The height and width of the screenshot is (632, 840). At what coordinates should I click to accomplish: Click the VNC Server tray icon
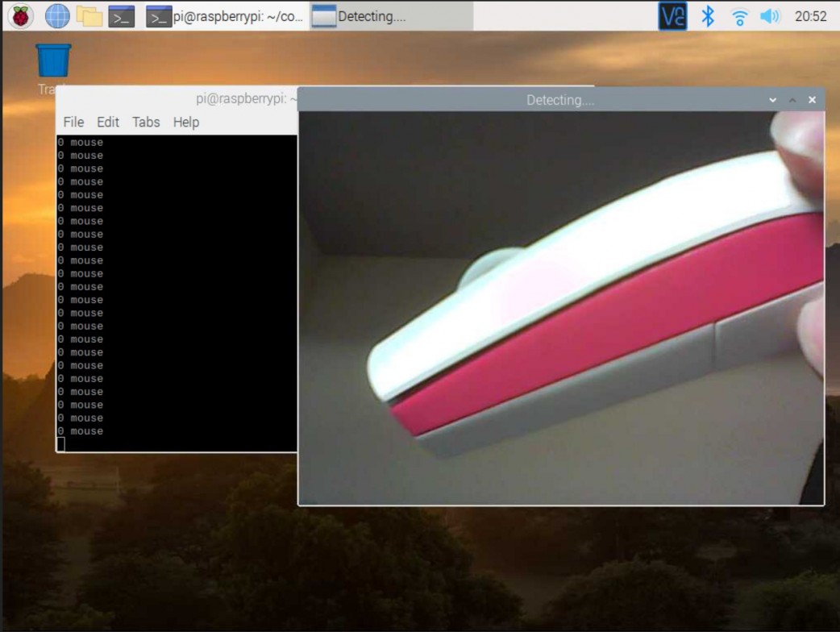click(x=672, y=16)
